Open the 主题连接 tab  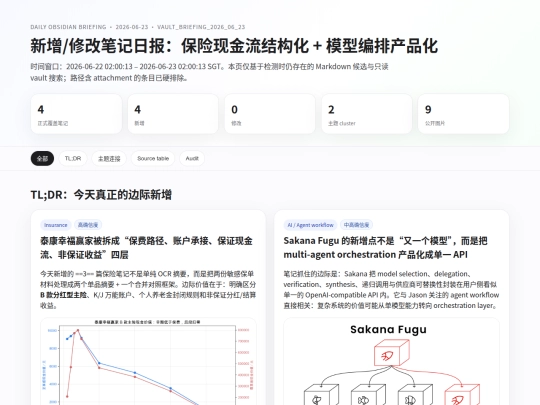pyautogui.click(x=109, y=158)
